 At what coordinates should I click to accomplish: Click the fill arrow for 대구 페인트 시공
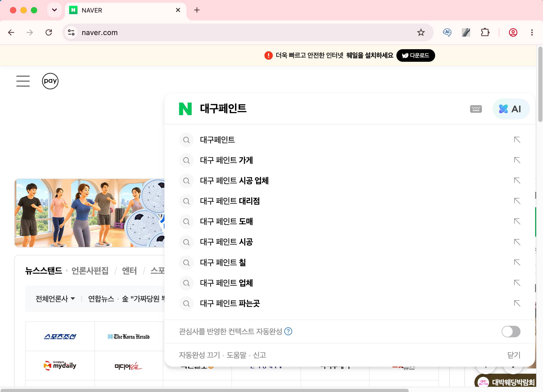pos(517,242)
